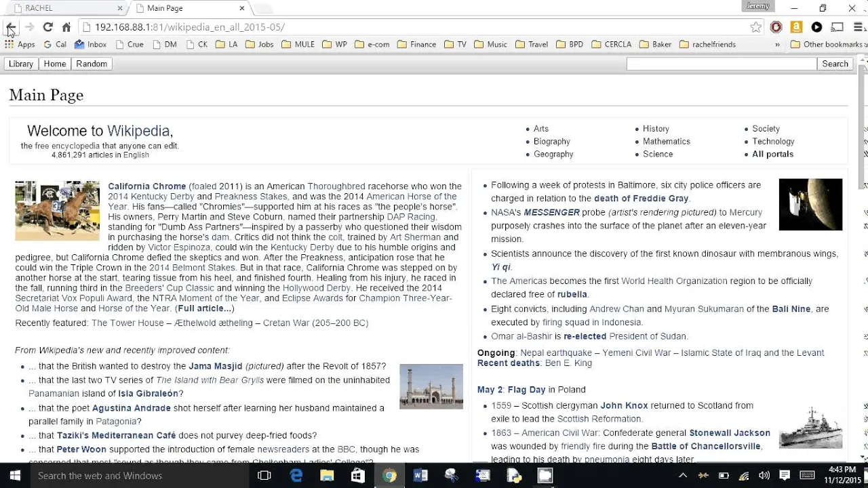Open the California Chrome horse thumbnail

tap(57, 211)
